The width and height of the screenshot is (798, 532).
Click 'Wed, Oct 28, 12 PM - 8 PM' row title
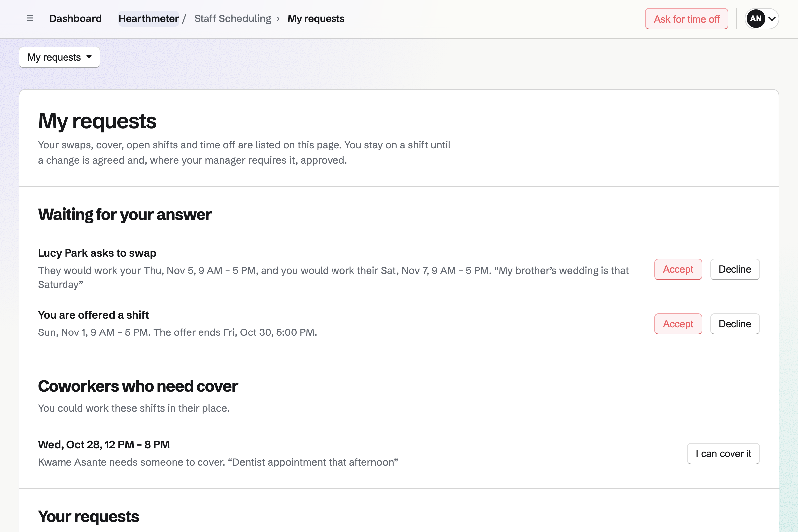[104, 445]
